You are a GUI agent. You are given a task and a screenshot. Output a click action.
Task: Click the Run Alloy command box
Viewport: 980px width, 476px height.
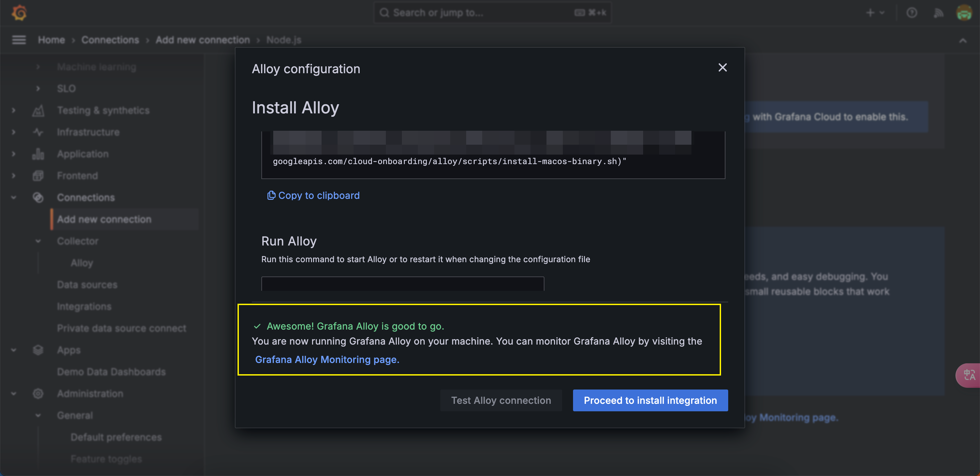pyautogui.click(x=403, y=284)
